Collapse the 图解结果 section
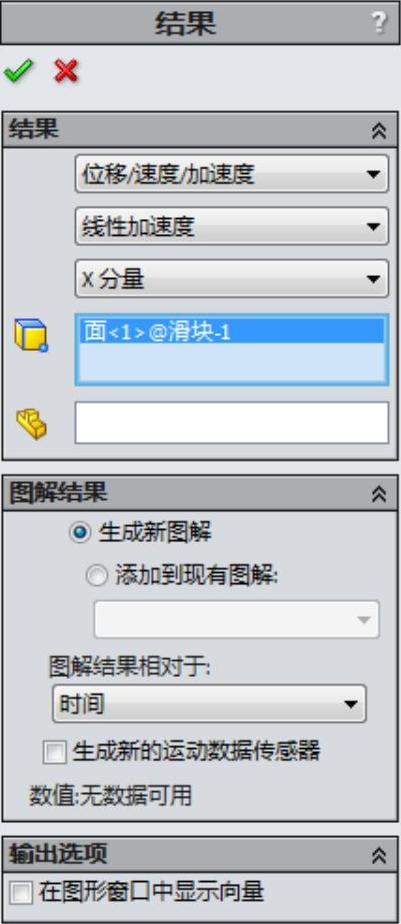Image resolution: width=401 pixels, height=924 pixels. (379, 494)
